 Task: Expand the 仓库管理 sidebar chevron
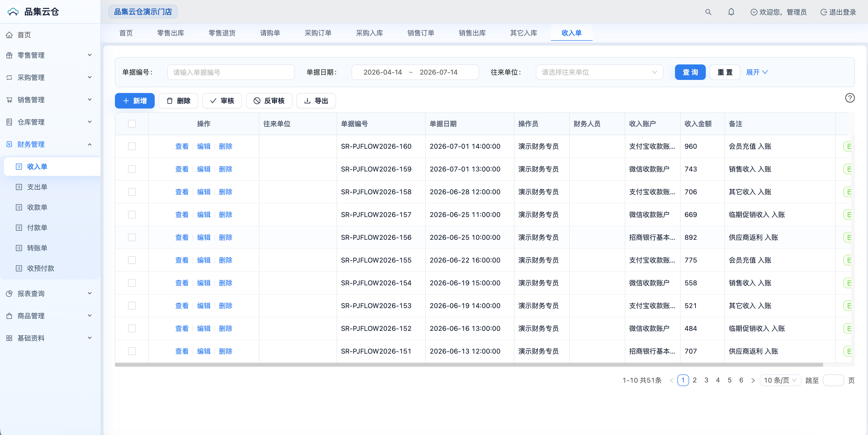pyautogui.click(x=90, y=122)
